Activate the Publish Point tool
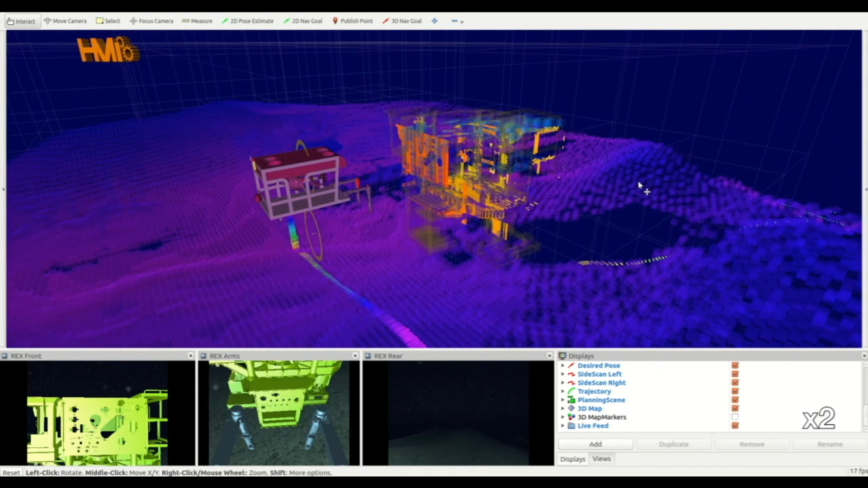The image size is (868, 488). 353,21
